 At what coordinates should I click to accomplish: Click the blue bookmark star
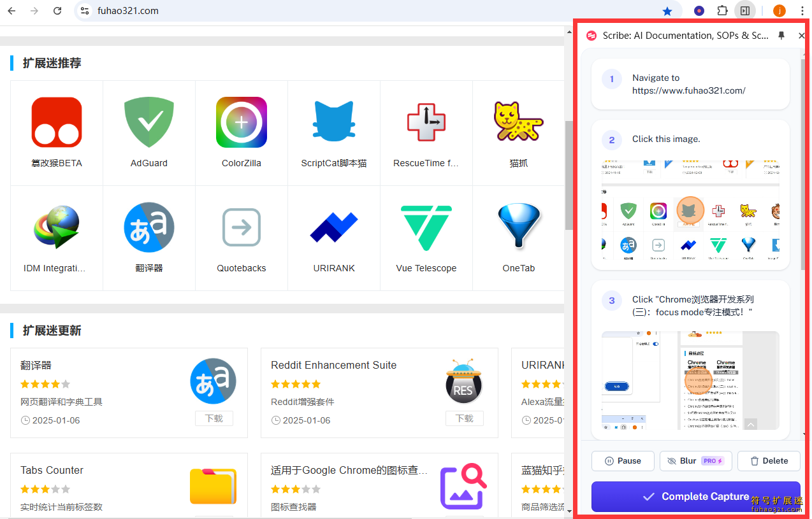coord(667,11)
